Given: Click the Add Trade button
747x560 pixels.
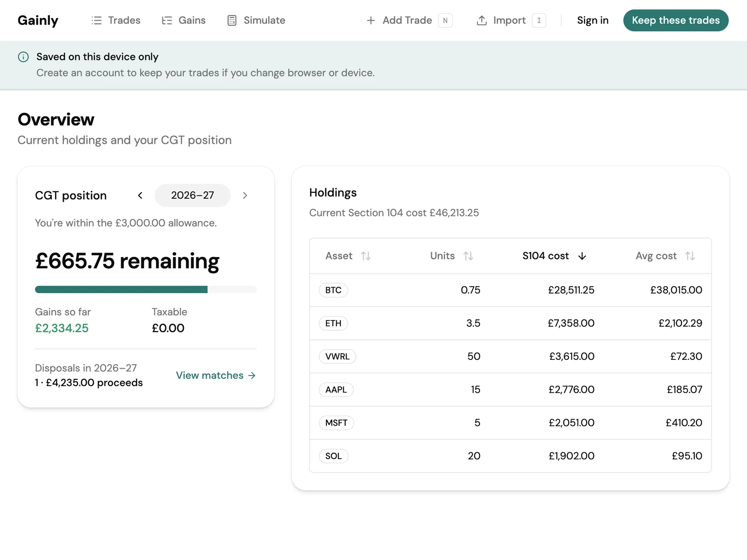Looking at the screenshot, I should click(409, 21).
